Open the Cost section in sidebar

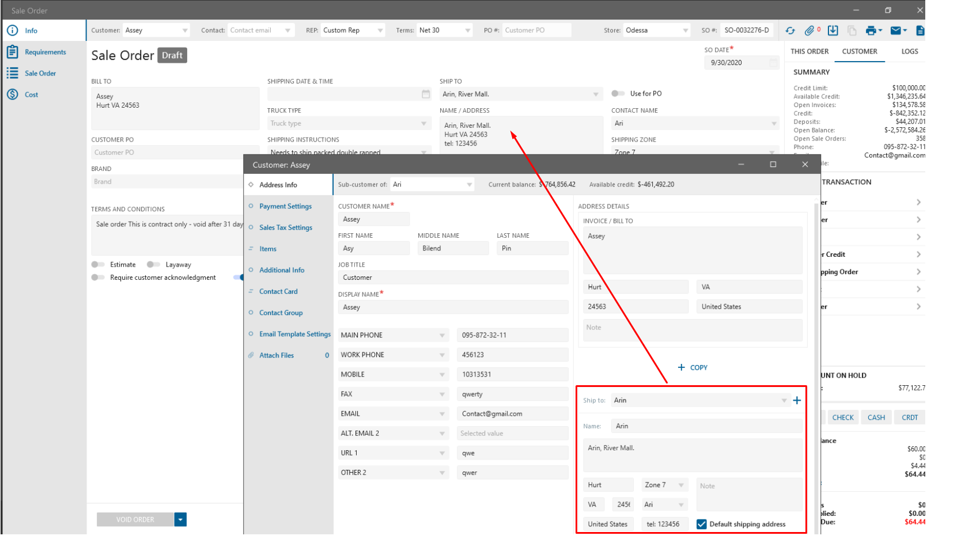[x=31, y=95]
